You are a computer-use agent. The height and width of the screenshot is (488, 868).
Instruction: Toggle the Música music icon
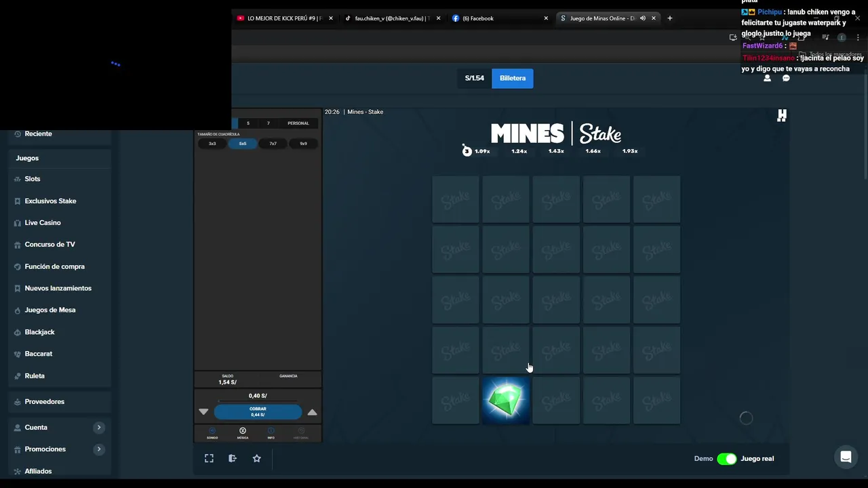coord(243,432)
